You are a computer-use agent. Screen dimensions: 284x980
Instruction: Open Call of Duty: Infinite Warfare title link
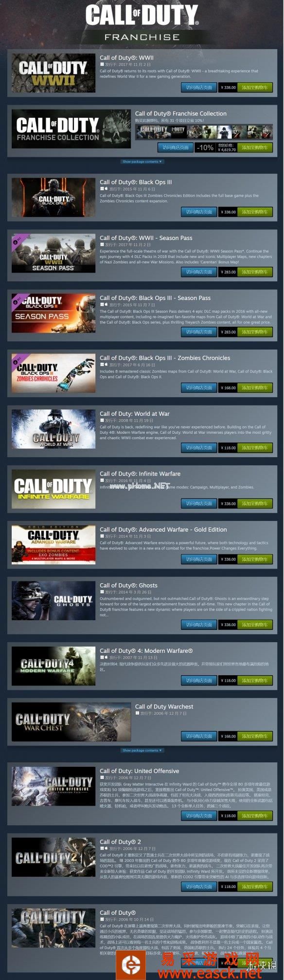coord(140,474)
